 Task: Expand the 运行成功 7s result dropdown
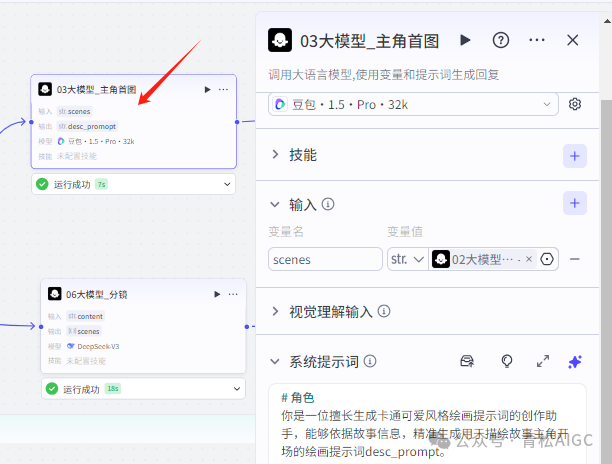(227, 184)
